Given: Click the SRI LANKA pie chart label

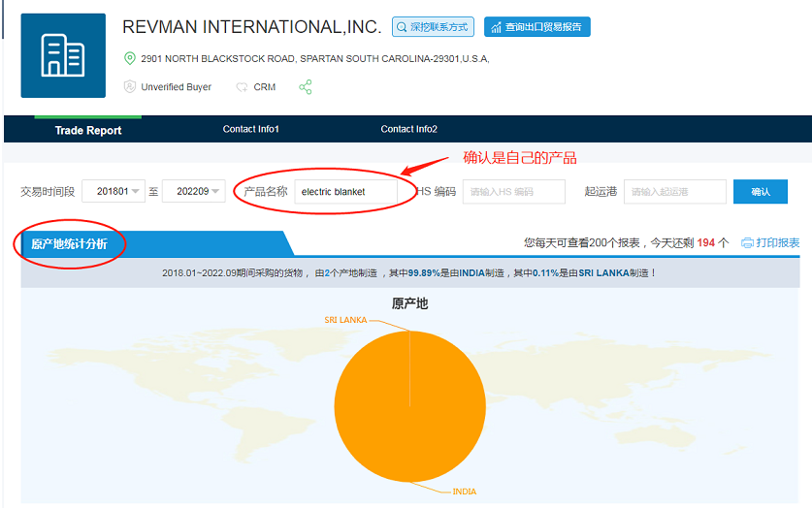Looking at the screenshot, I should tap(345, 320).
